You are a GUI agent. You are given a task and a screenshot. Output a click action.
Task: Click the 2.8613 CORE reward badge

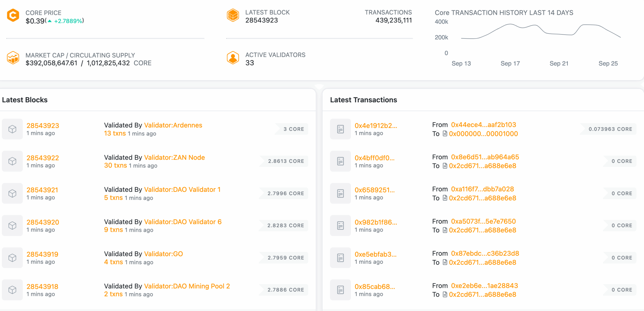coord(286,161)
